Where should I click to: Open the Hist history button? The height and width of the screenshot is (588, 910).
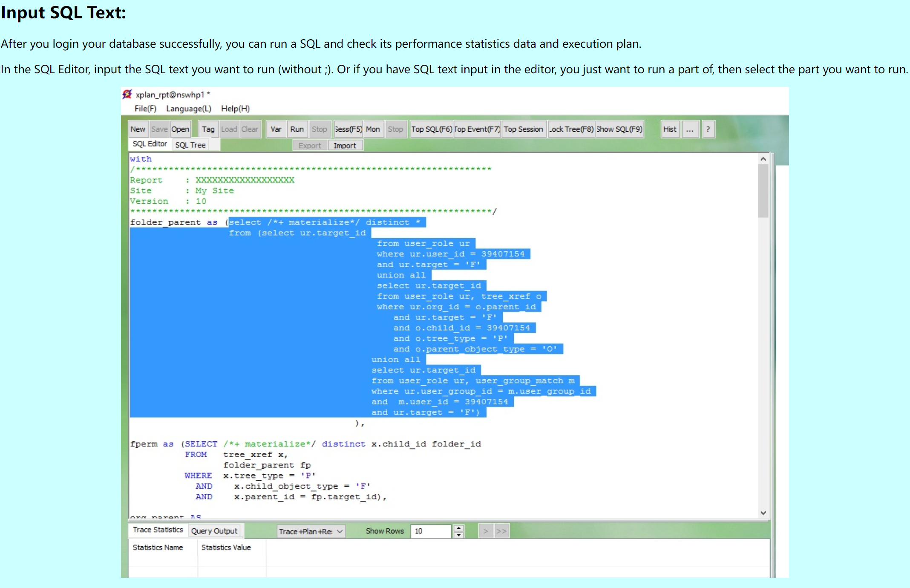click(x=669, y=129)
